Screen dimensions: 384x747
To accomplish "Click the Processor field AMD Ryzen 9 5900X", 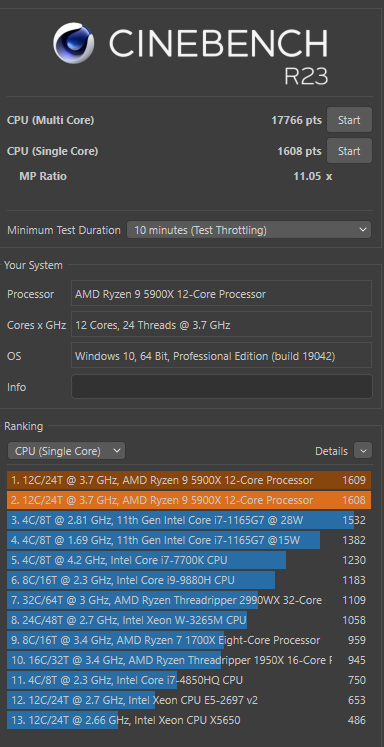I will [x=222, y=293].
